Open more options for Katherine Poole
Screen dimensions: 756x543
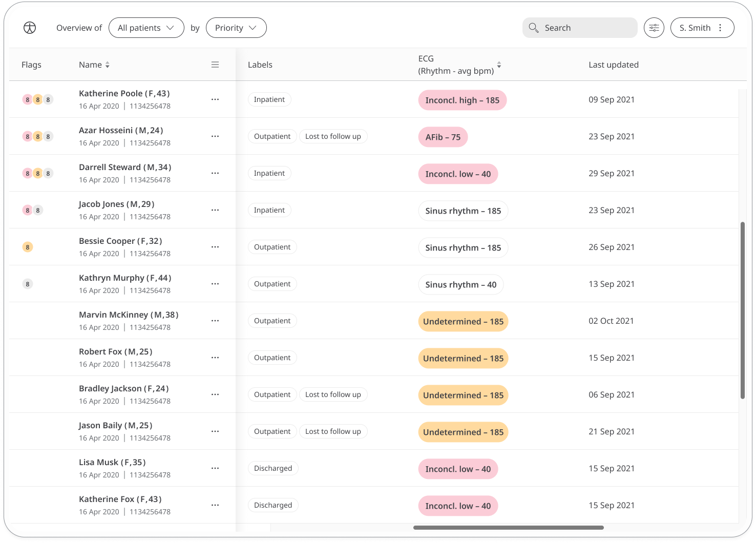(x=215, y=99)
